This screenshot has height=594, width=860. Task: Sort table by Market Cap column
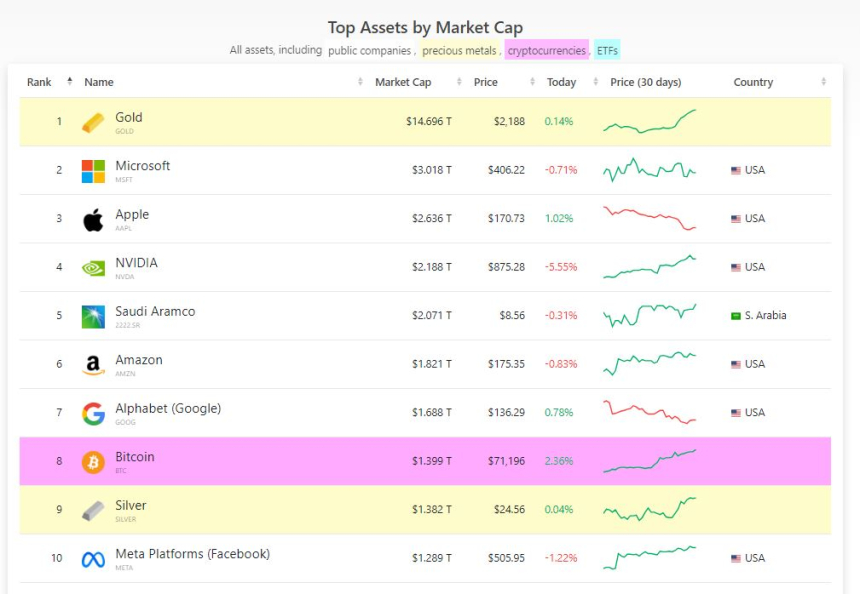tap(403, 82)
